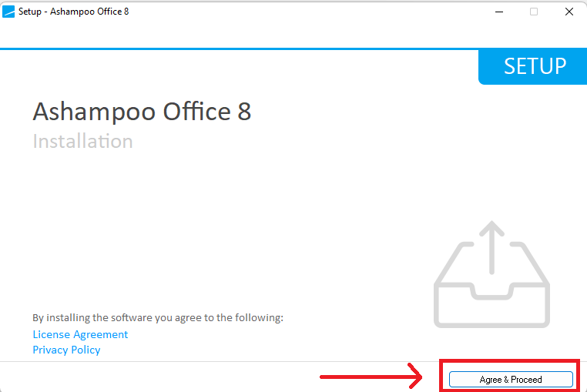Minimize the setup window
The width and height of the screenshot is (587, 392).
click(x=499, y=12)
